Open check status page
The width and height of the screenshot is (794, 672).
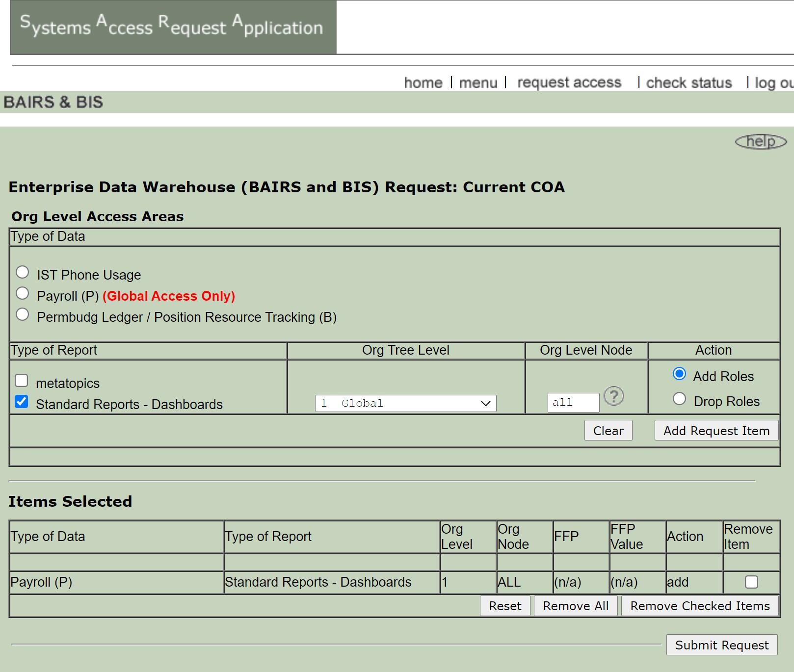tap(688, 82)
